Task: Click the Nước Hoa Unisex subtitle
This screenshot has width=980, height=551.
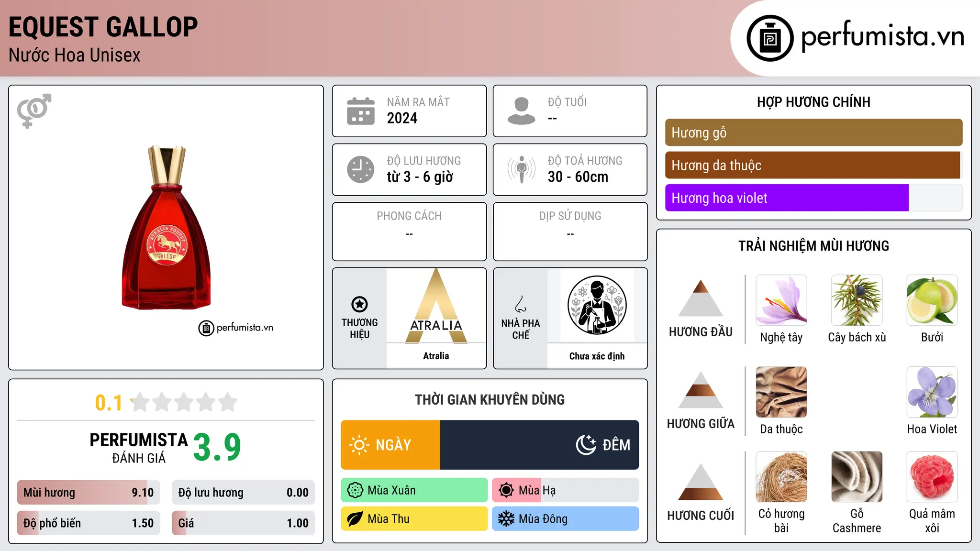Action: pyautogui.click(x=75, y=55)
